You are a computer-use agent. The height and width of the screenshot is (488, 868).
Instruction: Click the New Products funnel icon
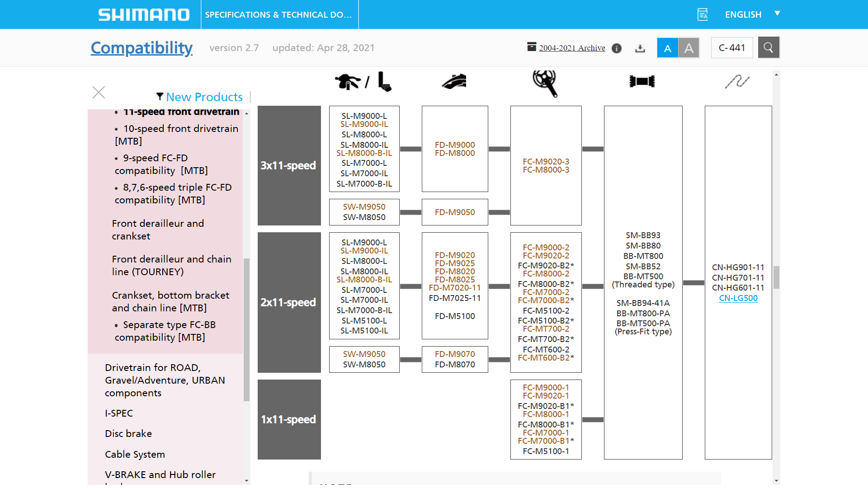pos(160,97)
